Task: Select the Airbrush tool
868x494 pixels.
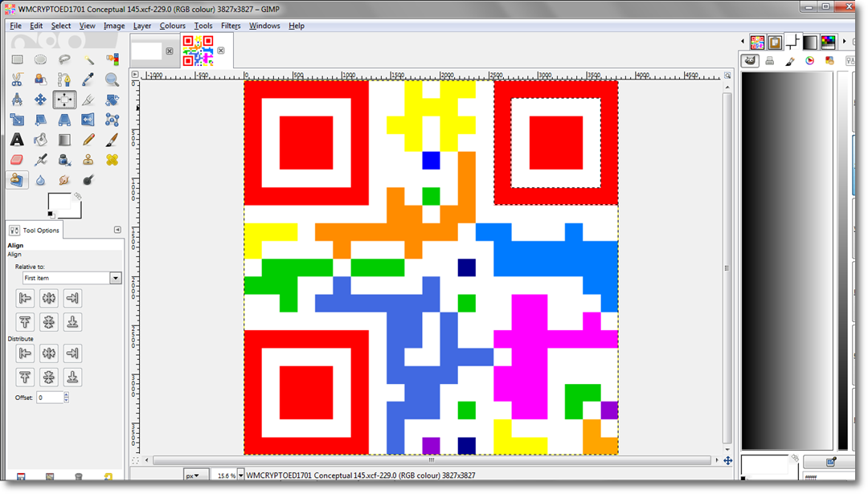Action: coord(40,160)
